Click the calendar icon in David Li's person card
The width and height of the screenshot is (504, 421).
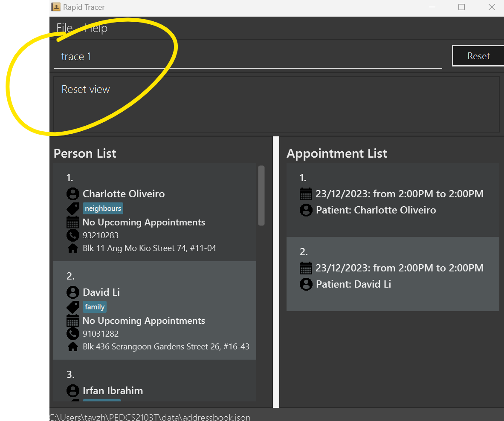[72, 321]
